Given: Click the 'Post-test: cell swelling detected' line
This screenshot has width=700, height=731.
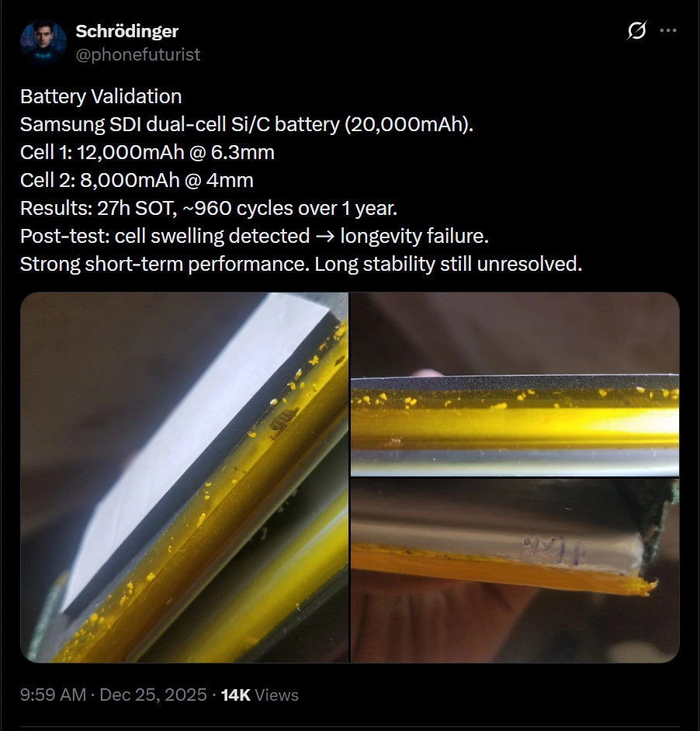Looking at the screenshot, I should [255, 236].
